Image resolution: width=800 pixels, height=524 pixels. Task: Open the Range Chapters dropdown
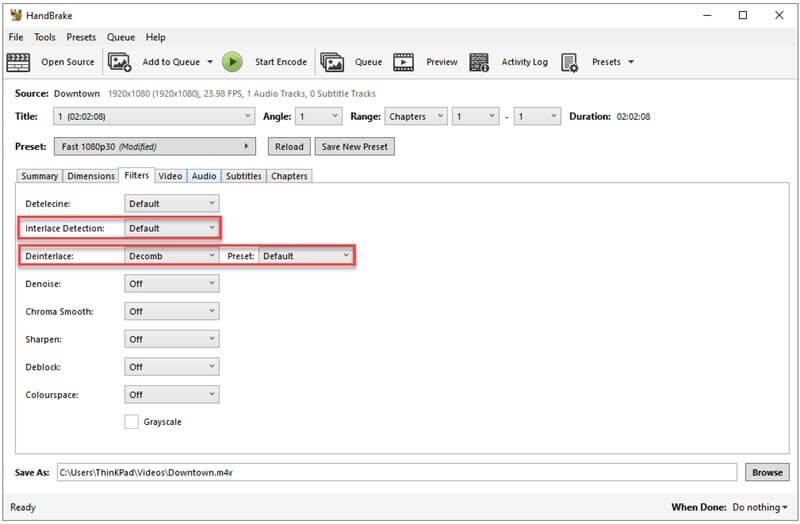(x=416, y=116)
